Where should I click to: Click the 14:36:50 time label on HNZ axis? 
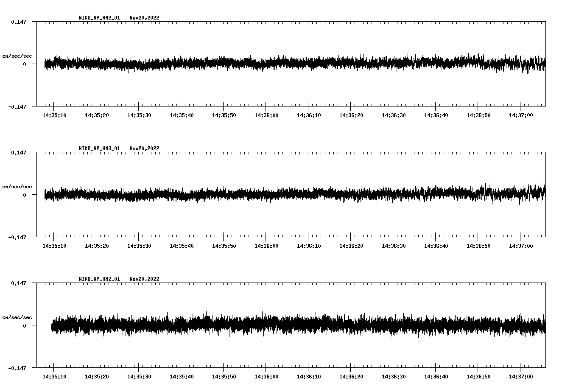point(478,377)
